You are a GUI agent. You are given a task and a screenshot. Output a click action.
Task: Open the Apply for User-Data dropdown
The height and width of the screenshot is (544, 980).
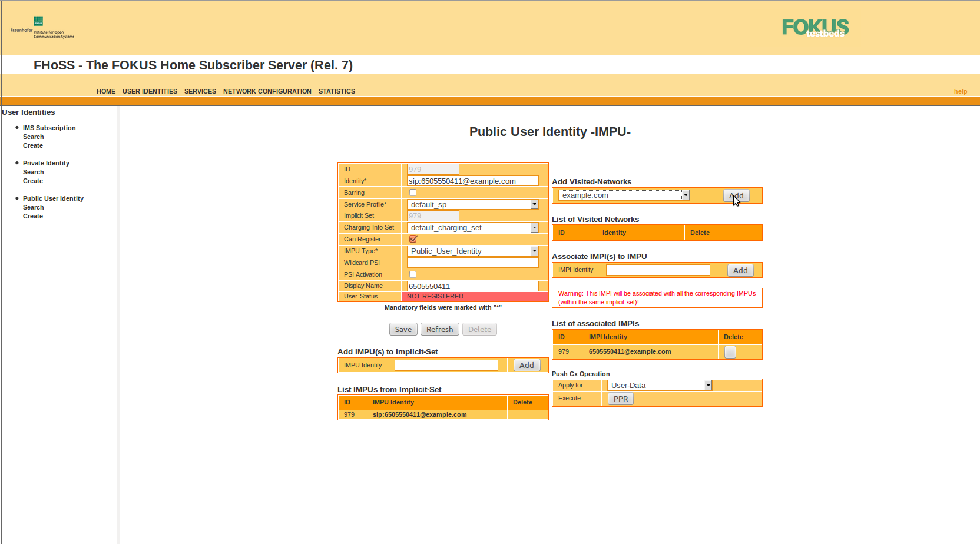tap(660, 386)
